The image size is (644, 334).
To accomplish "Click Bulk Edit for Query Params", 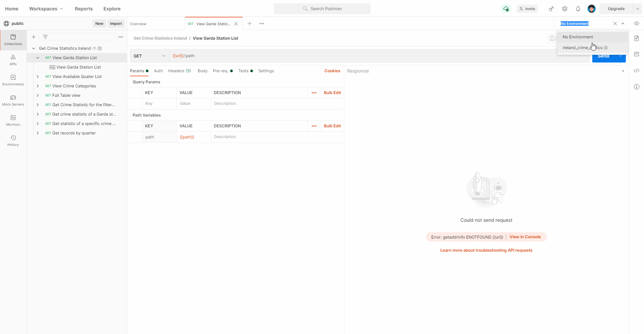I will [332, 93].
